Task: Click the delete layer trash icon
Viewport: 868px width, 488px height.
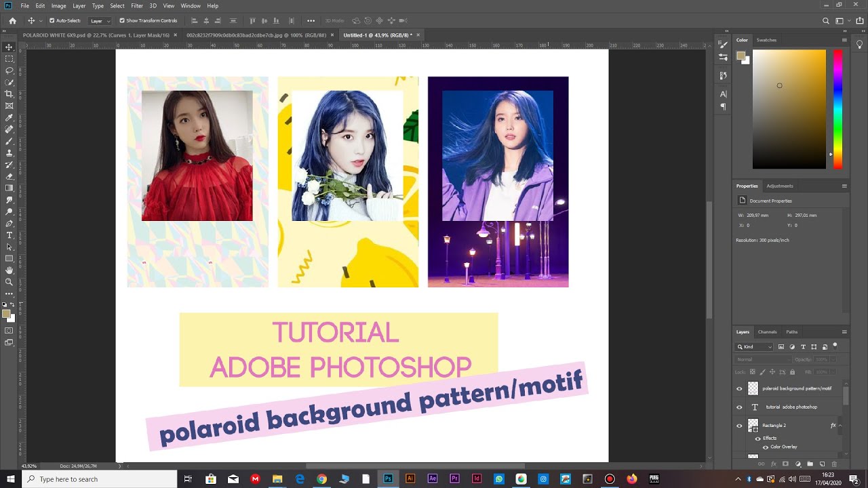Action: [834, 464]
